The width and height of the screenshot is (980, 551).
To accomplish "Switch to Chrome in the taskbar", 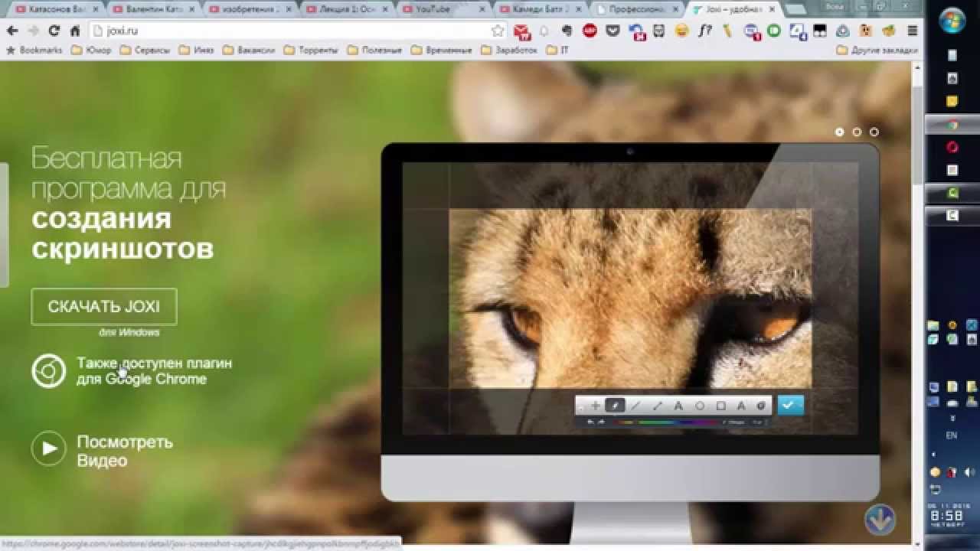I will click(952, 125).
